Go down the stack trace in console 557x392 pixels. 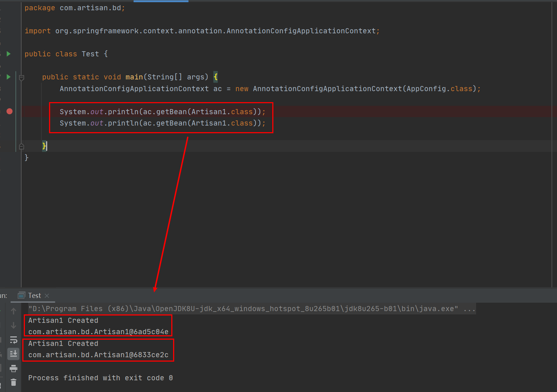pyautogui.click(x=14, y=325)
